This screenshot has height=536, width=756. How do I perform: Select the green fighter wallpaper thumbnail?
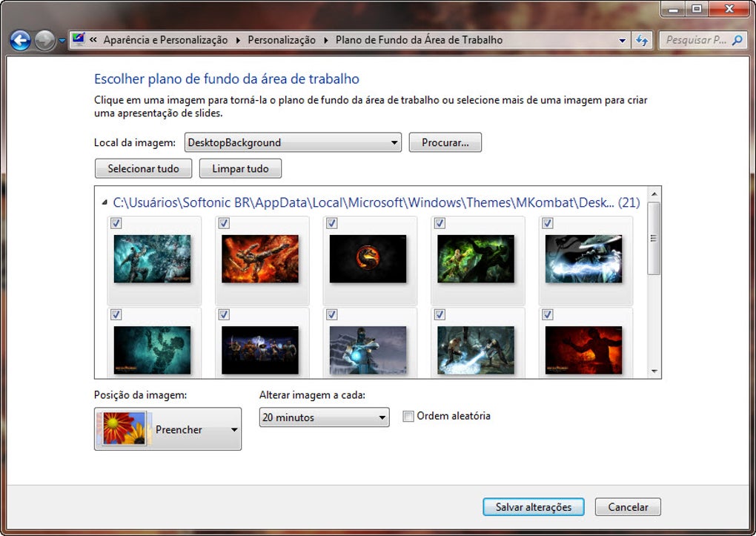[476, 259]
